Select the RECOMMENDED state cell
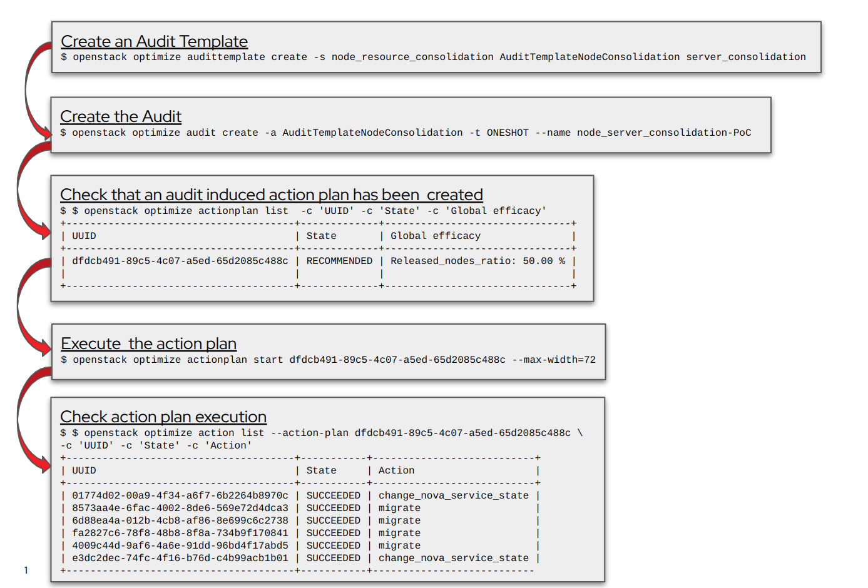This screenshot has width=868, height=588. [x=339, y=261]
